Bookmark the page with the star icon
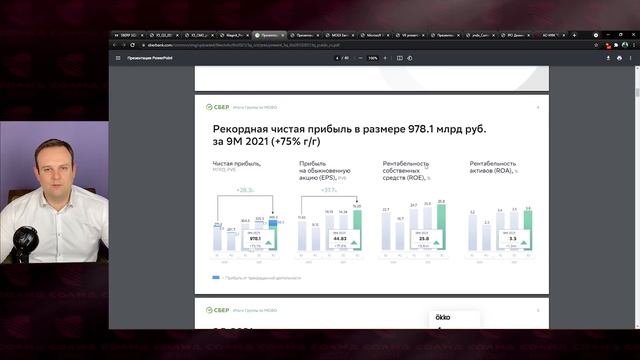The image size is (640, 360). [596, 45]
